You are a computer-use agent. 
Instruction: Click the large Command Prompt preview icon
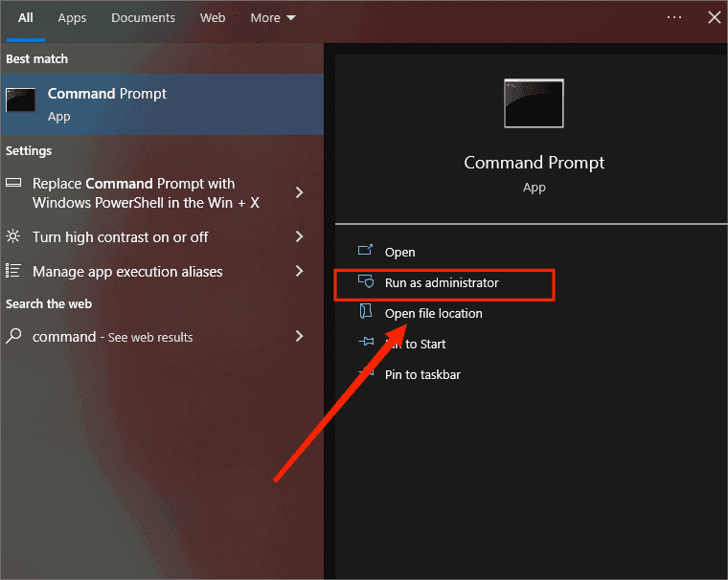(x=534, y=103)
